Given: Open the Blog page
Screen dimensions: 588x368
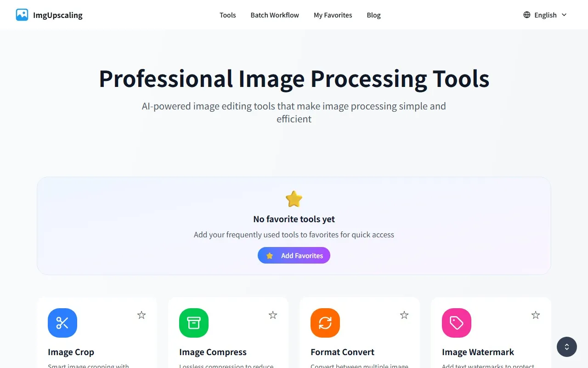Looking at the screenshot, I should [373, 15].
